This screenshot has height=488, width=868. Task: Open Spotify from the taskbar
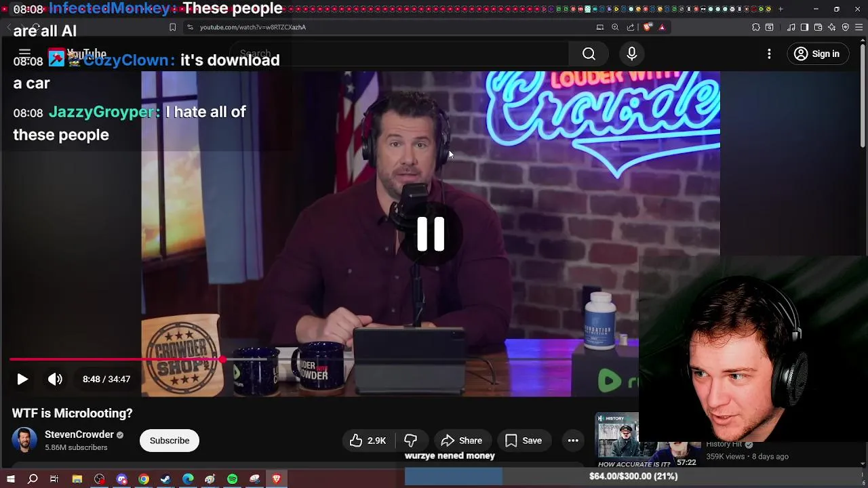click(233, 479)
